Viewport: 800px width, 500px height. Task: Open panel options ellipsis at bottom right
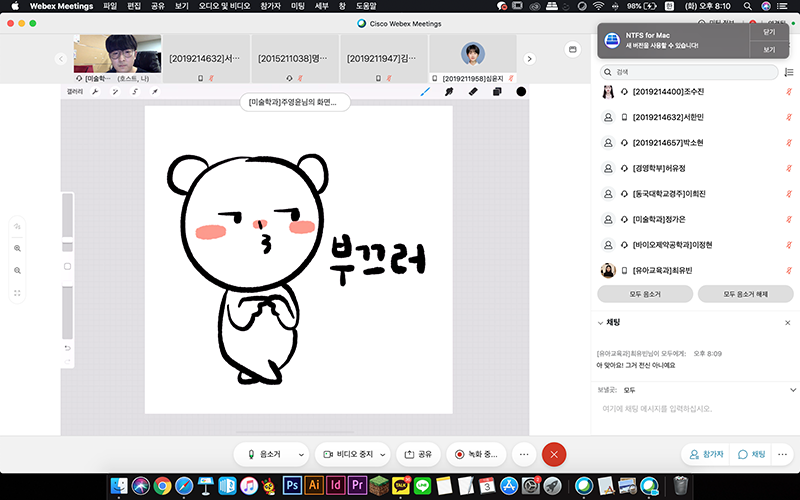point(782,454)
